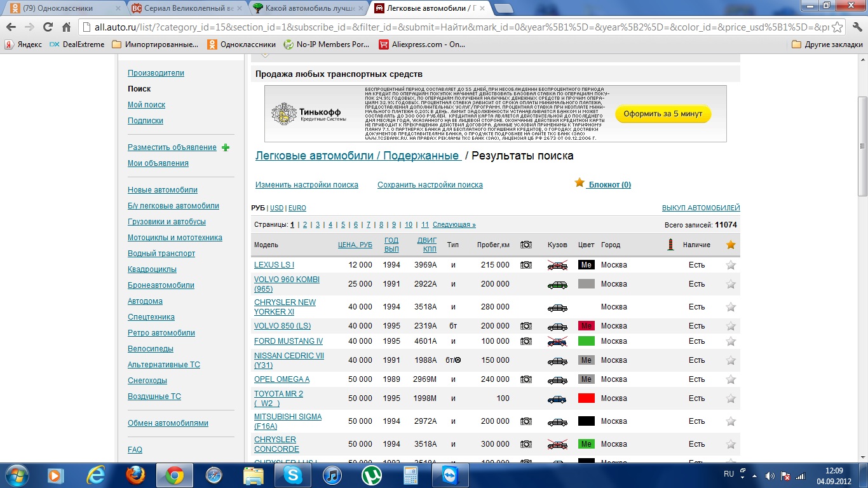Click the camera column header icon
868x488 pixels.
pyautogui.click(x=526, y=245)
